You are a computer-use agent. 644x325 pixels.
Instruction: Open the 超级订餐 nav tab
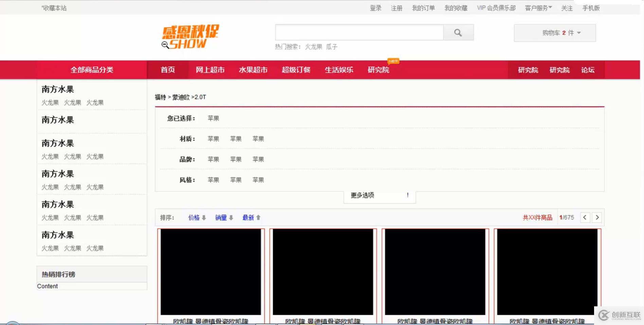tap(296, 70)
